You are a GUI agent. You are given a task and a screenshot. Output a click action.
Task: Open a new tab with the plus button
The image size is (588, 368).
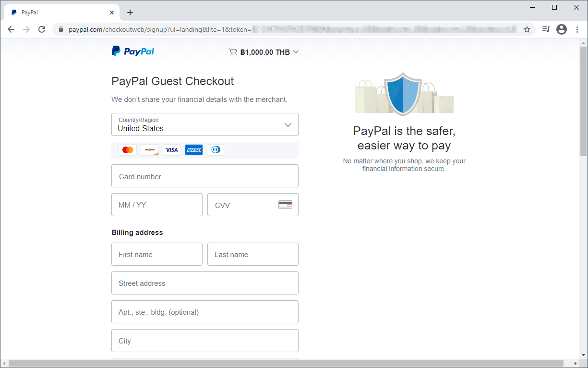(130, 12)
